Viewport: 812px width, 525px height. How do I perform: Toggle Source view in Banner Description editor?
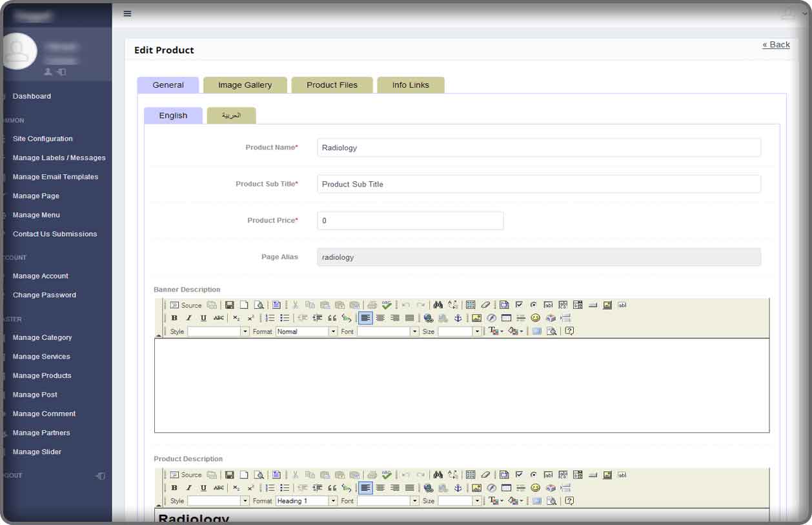[x=186, y=305]
